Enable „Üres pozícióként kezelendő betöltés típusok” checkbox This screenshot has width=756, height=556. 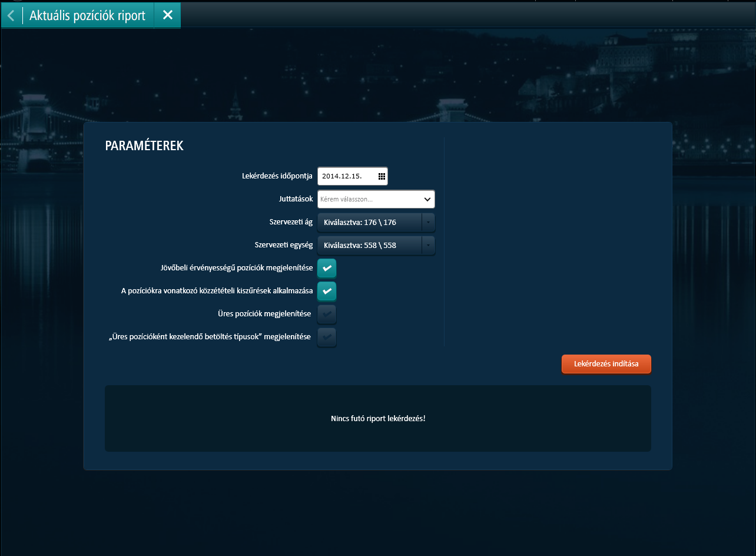click(327, 337)
